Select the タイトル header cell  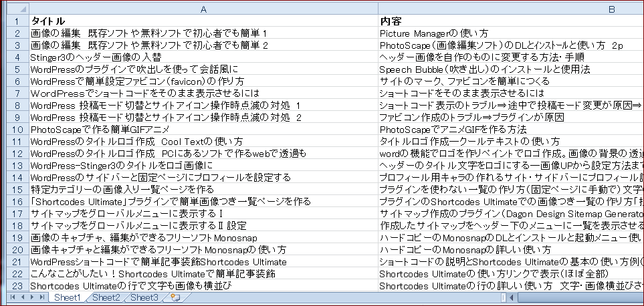tap(203, 21)
